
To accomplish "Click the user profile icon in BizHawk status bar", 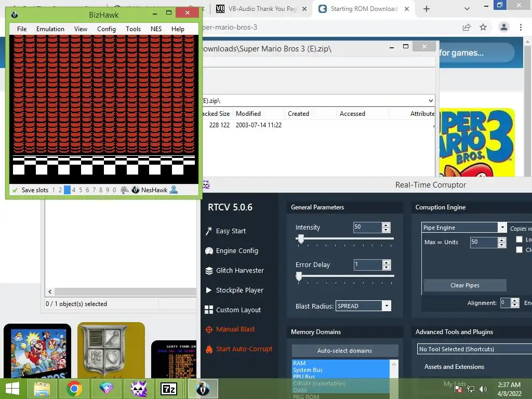I will coord(174,190).
